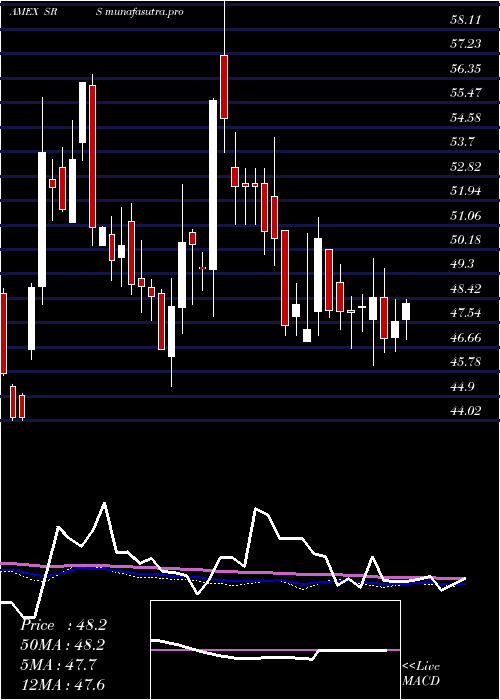Click the 51.94 price axis label

pyautogui.click(x=466, y=192)
